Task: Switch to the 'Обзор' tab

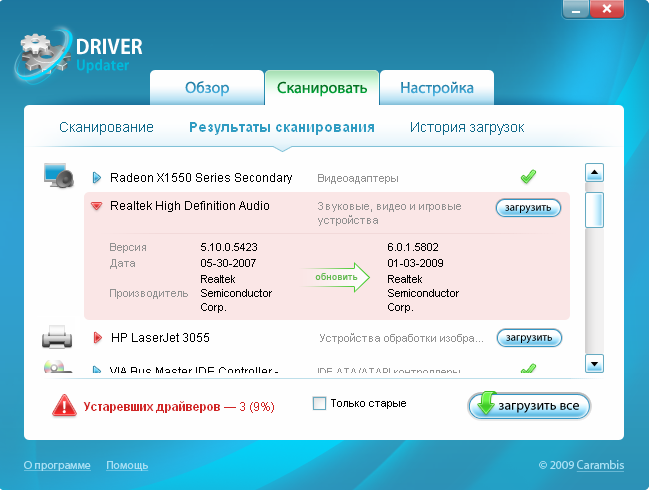Action: (207, 88)
